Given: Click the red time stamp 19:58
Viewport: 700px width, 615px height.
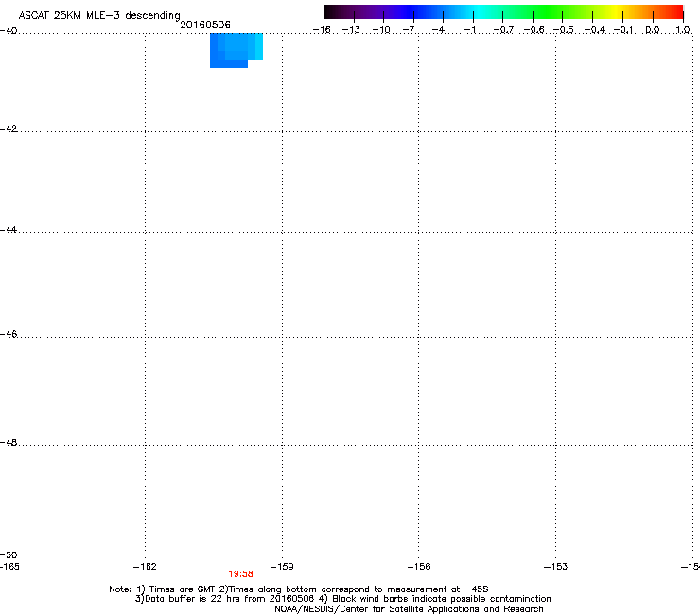Looking at the screenshot, I should coord(240,574).
